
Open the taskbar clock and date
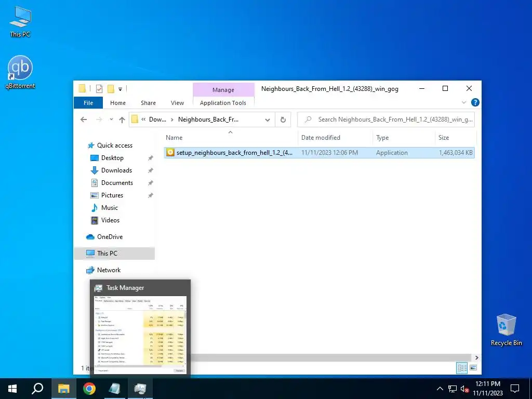tap(488, 389)
